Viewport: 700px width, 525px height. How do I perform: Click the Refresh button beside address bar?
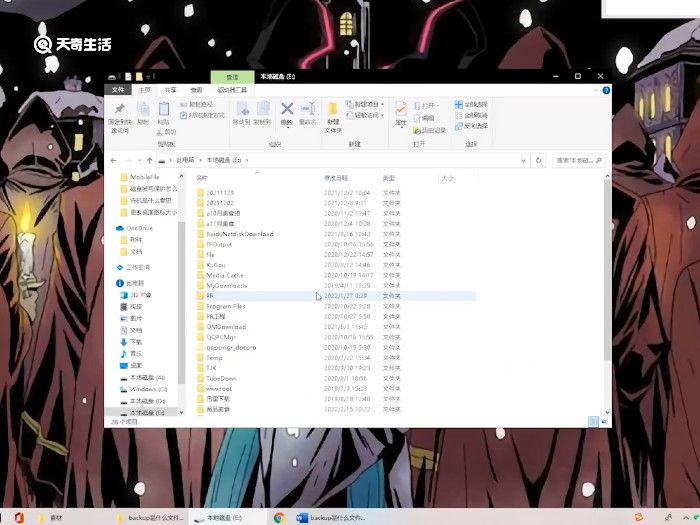click(x=538, y=160)
